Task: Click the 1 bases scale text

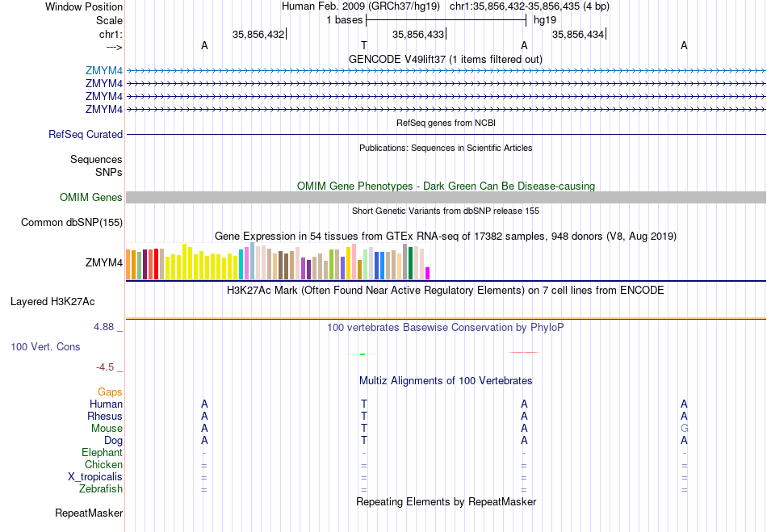Action: pos(345,20)
